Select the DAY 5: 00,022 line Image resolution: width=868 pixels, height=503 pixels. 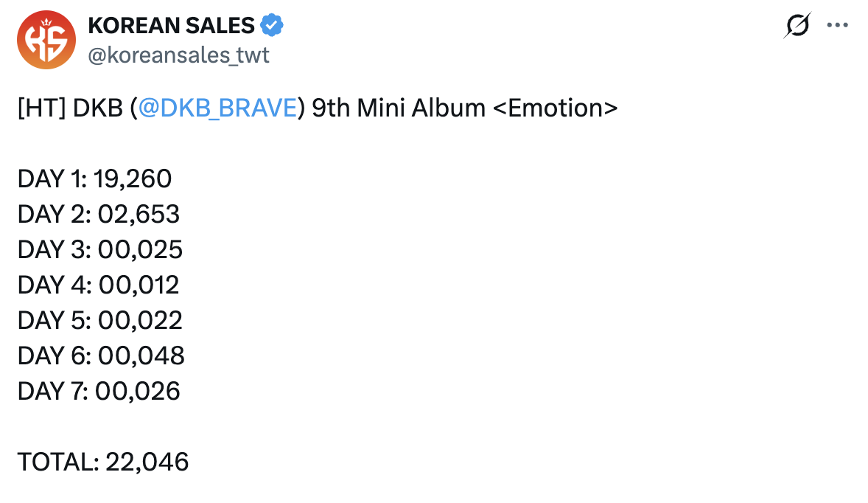100,320
